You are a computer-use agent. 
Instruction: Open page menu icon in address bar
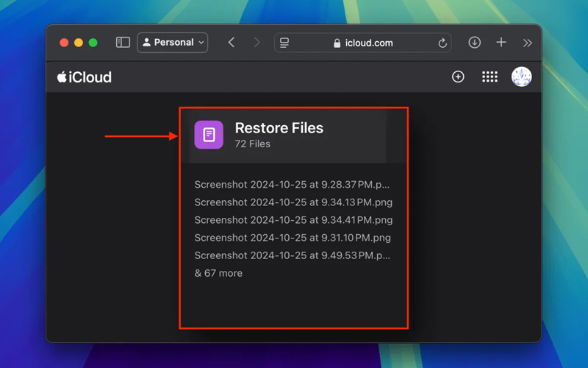[284, 43]
